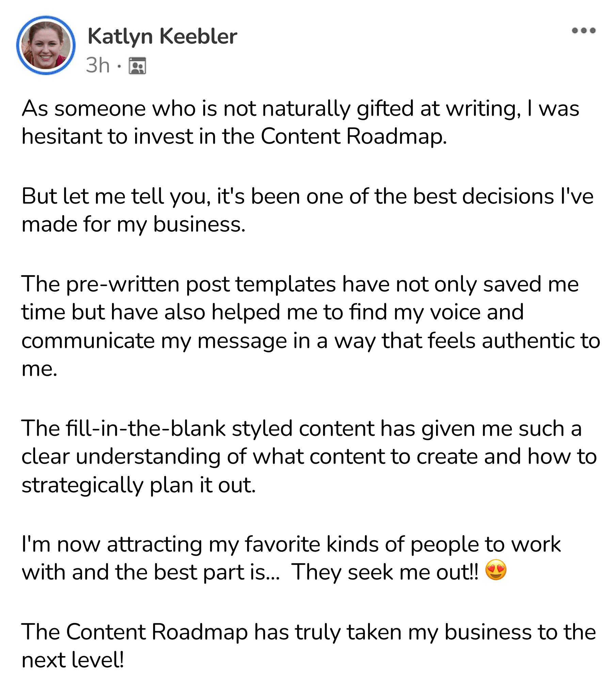Open the three-dot post options menu

(583, 31)
